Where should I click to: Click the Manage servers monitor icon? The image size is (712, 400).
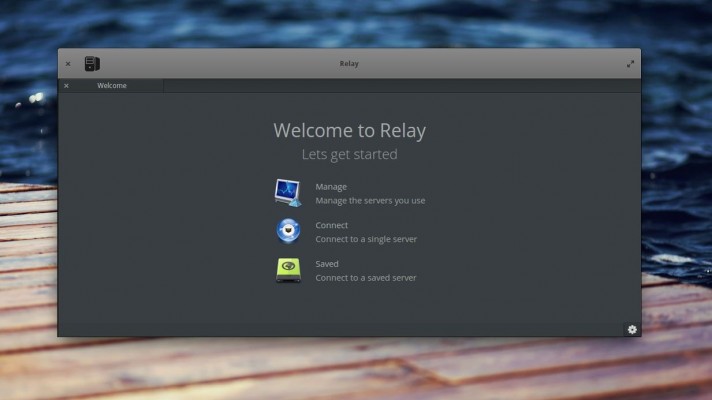(x=288, y=193)
